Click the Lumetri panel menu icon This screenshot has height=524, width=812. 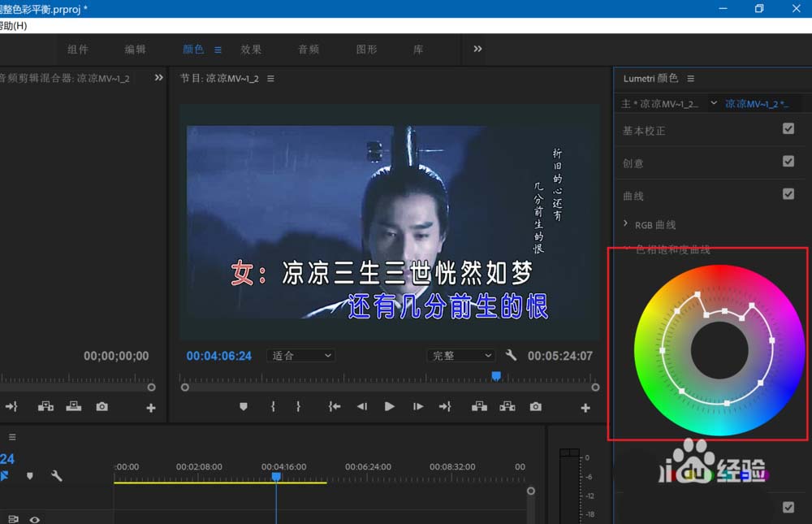689,78
